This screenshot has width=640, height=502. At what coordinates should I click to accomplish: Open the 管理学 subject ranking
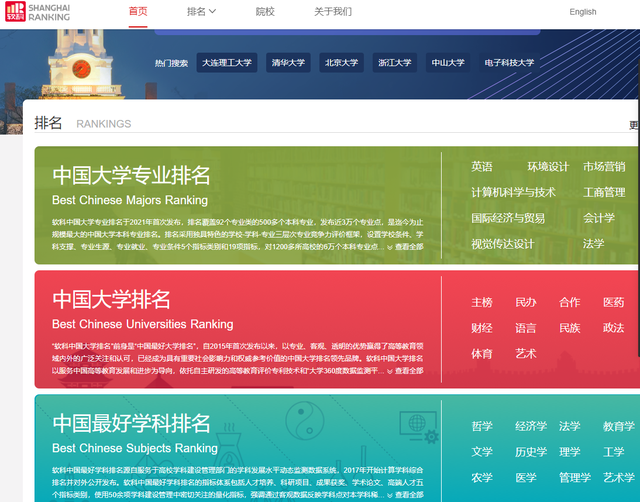click(575, 478)
